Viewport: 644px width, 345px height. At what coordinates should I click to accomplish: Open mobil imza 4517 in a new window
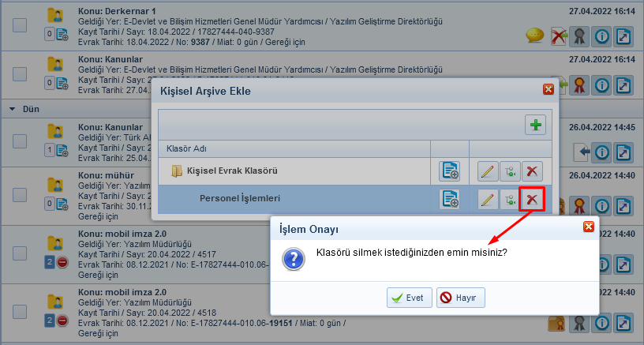(x=623, y=264)
